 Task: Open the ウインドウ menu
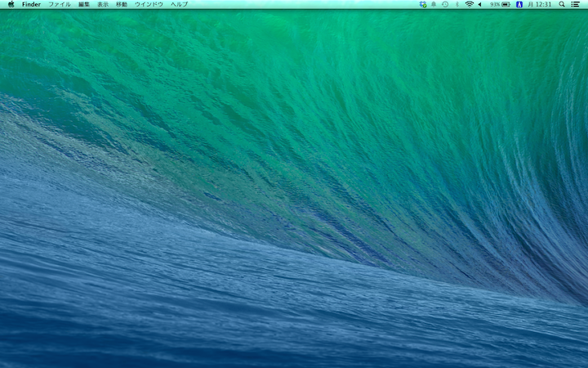149,4
